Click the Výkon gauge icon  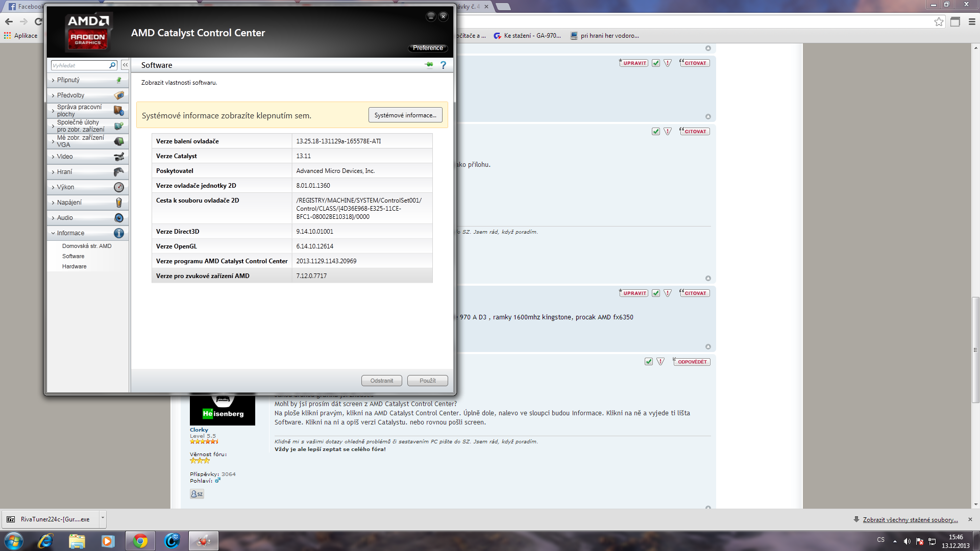pos(119,187)
